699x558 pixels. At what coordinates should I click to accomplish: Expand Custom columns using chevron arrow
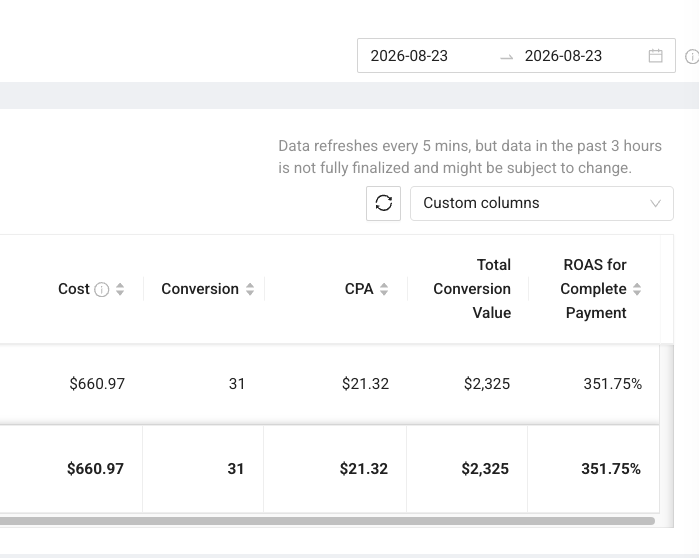(655, 204)
